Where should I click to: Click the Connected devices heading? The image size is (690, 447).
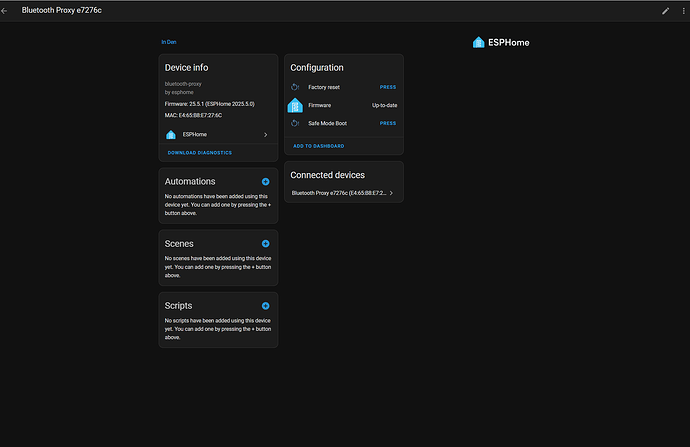(327, 175)
